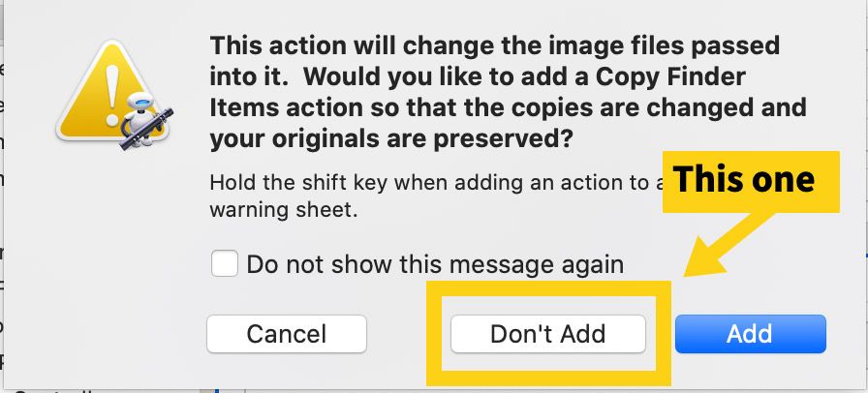
Task: Enable the 'Do not show this message again' checkbox
Action: 224,263
